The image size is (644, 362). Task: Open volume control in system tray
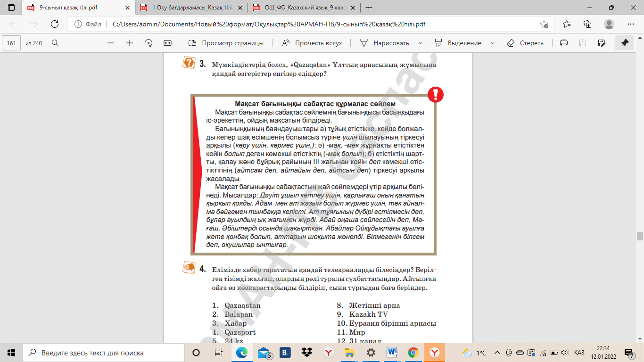[564, 353]
